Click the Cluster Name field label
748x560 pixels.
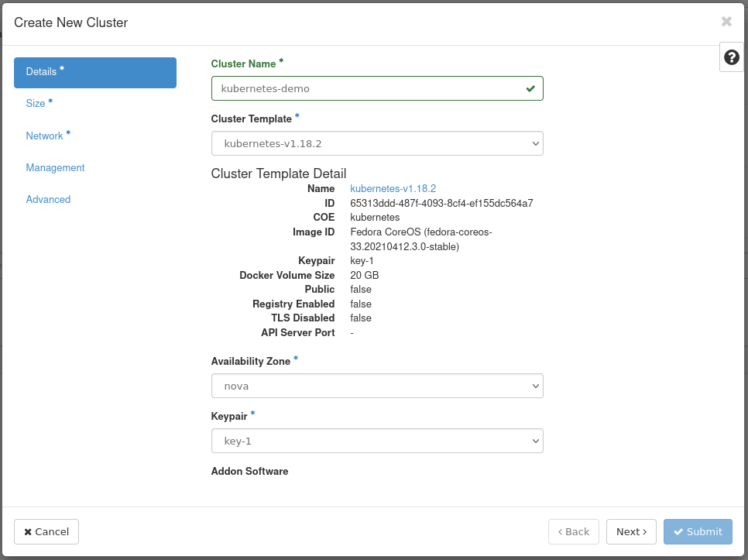243,64
